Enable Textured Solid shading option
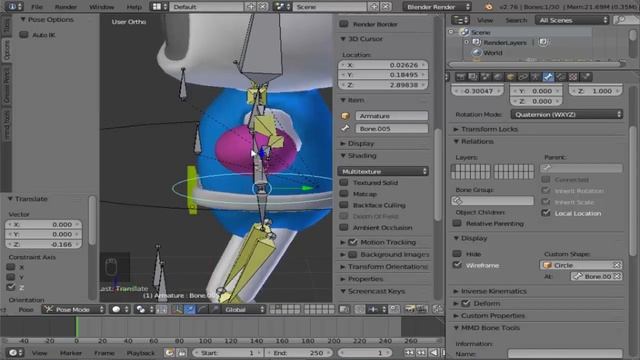This screenshot has width=640, height=360. pos(344,182)
